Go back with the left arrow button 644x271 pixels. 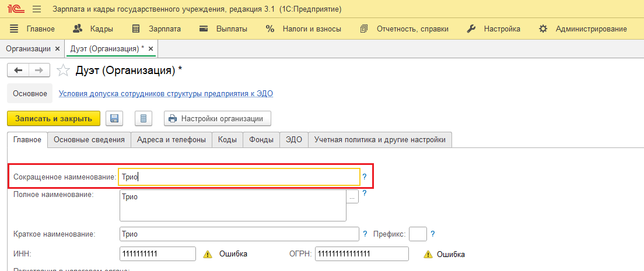[x=18, y=71]
